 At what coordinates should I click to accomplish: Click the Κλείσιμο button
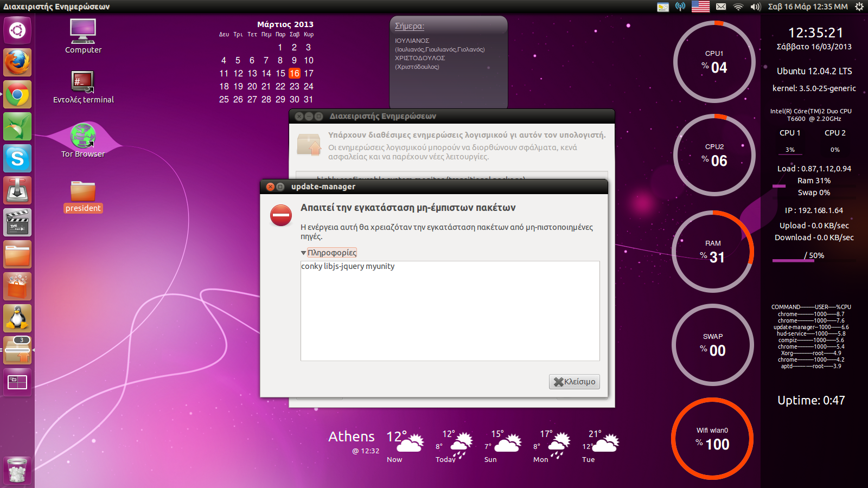pyautogui.click(x=574, y=382)
